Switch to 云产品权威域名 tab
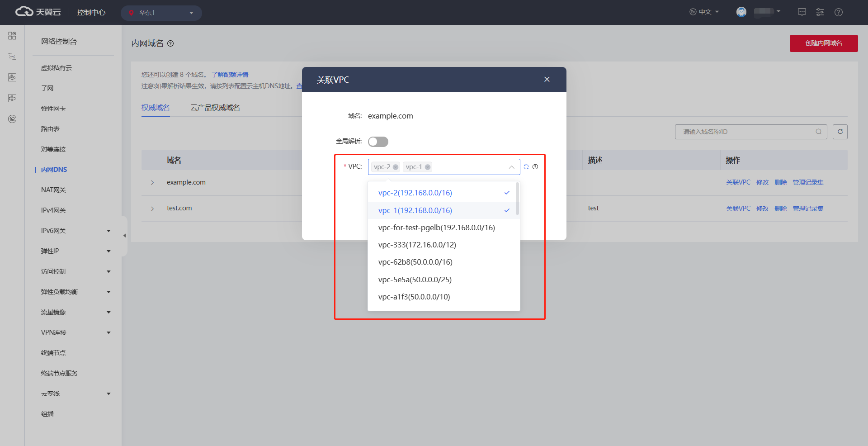 pyautogui.click(x=215, y=108)
